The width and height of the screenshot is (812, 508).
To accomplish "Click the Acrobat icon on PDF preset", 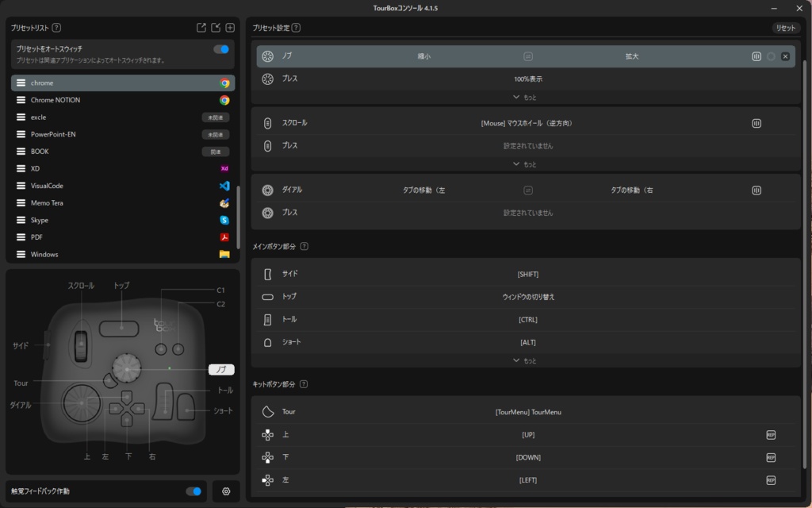I will point(224,237).
